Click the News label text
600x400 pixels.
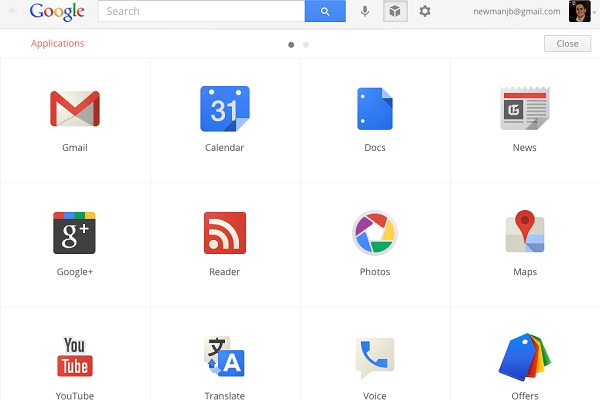(x=525, y=147)
